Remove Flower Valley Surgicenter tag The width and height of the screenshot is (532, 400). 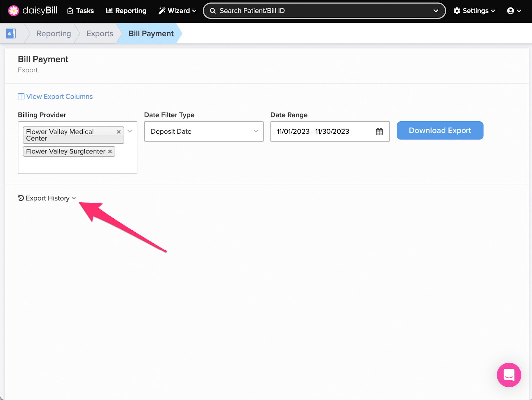110,151
